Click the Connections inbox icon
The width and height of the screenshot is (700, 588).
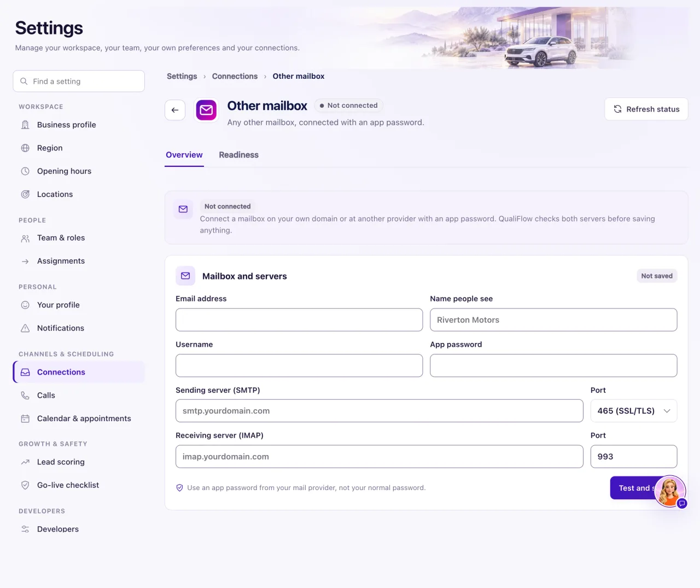25,372
